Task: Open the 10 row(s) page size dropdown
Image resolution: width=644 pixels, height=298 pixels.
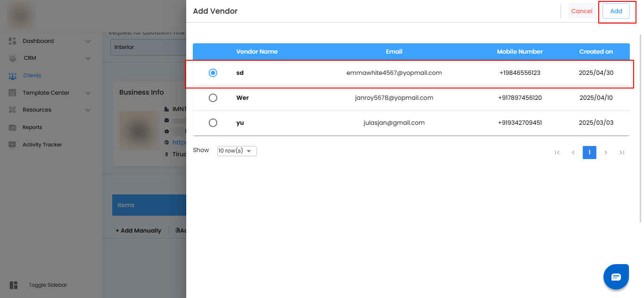Action: click(x=237, y=151)
